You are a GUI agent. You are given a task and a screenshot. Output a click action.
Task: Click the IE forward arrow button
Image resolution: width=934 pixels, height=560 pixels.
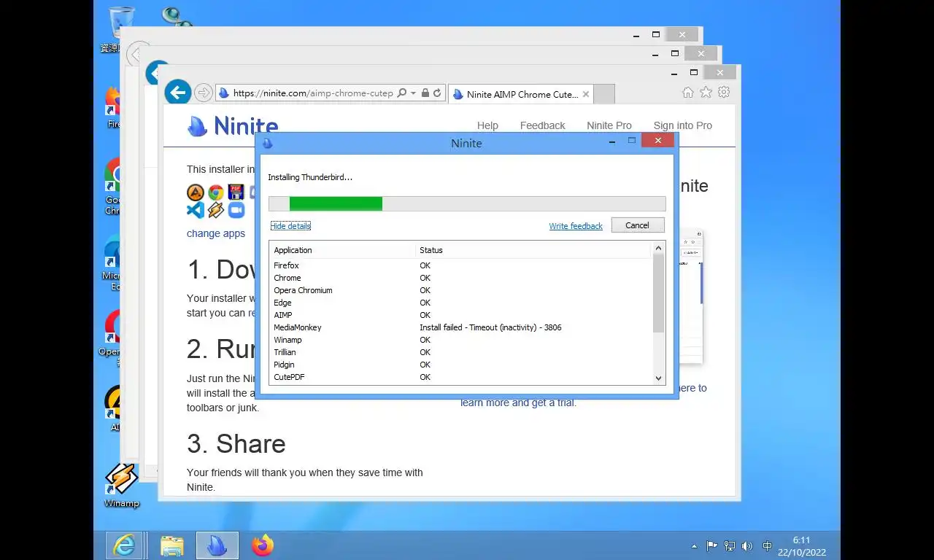coord(204,93)
